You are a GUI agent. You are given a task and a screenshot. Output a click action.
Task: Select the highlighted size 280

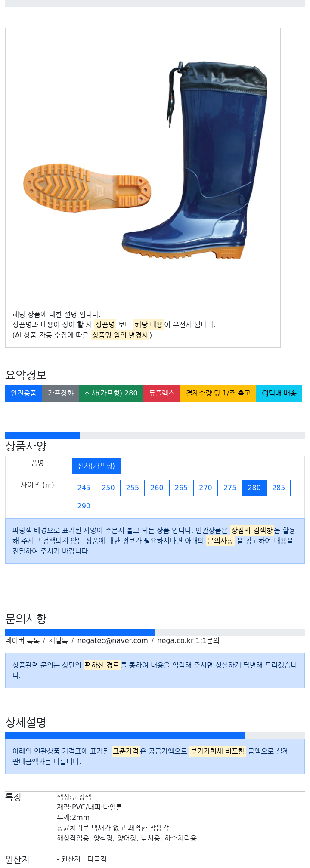[254, 488]
